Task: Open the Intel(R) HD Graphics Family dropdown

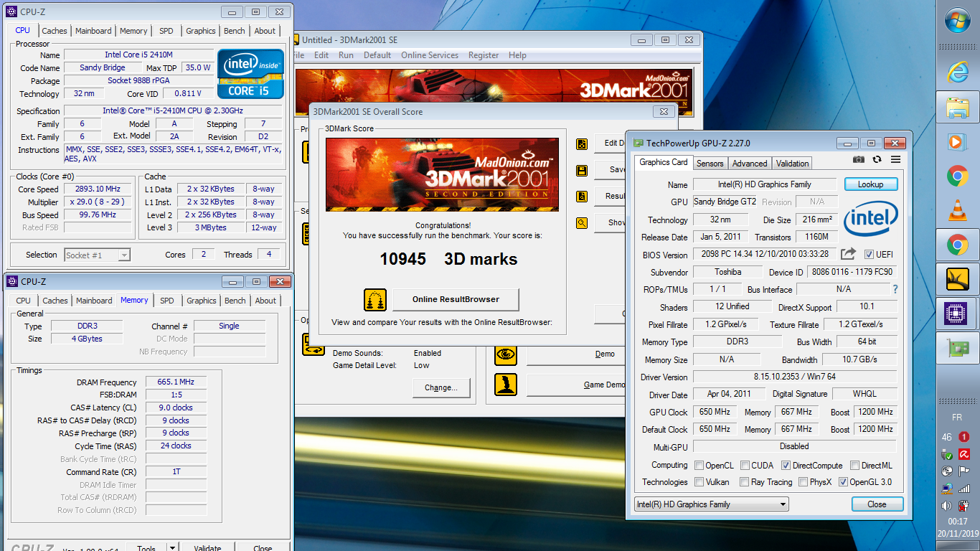Action: [711, 504]
